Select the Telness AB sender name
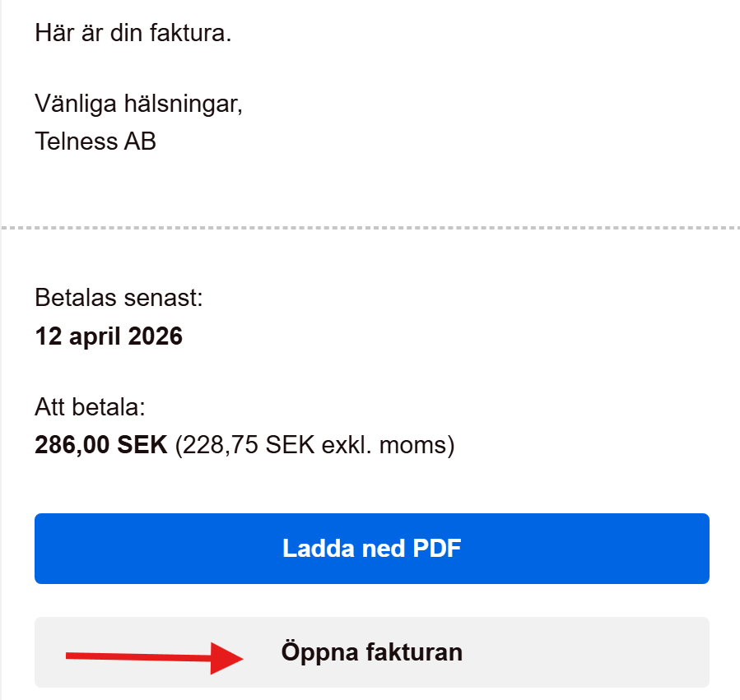This screenshot has height=700, width=740. (x=96, y=141)
